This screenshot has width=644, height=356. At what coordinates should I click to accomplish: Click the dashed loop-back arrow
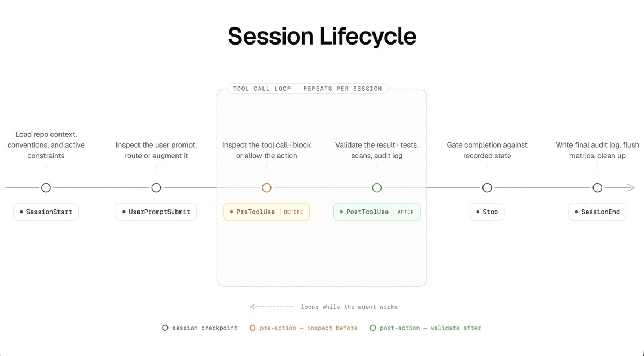coord(272,307)
